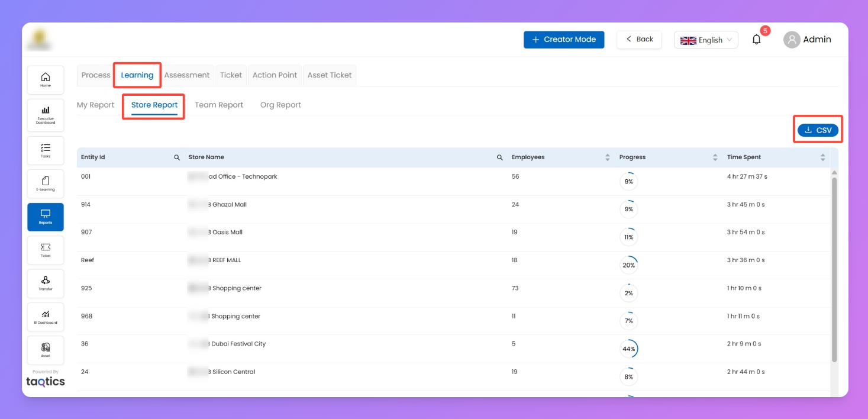Open Ticket section in the sidebar
The height and width of the screenshot is (419, 868).
coord(46,250)
